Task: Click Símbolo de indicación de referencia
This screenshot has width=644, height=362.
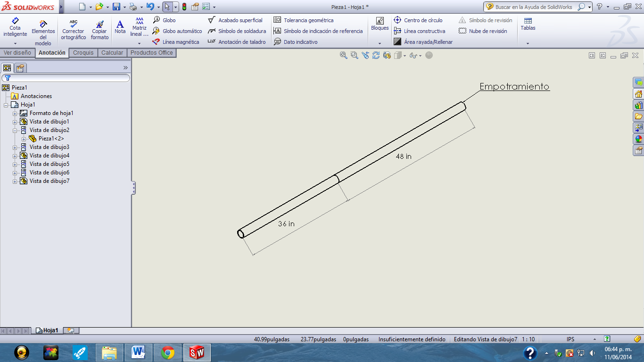Action: (318, 31)
